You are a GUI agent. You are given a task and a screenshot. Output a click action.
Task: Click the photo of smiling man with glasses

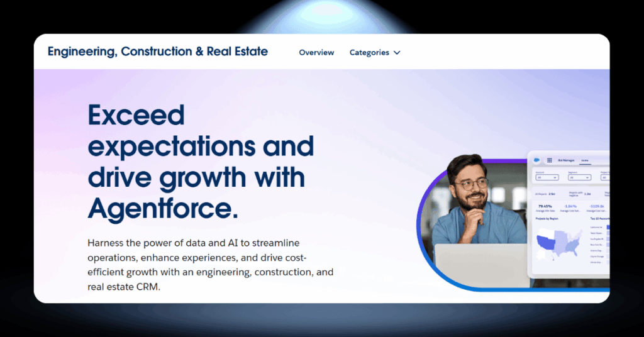472,222
